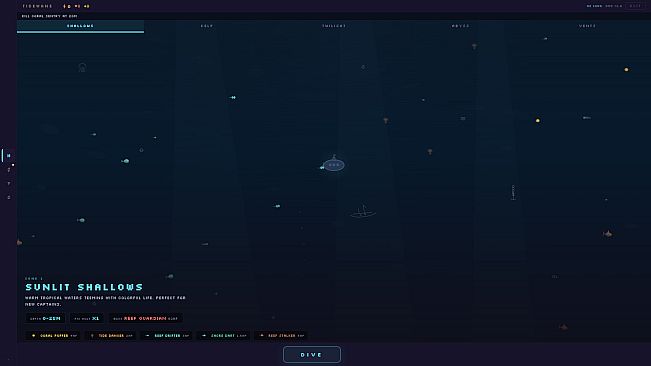Click the Tidewake logo text
Image resolution: width=651 pixels, height=366 pixels.
point(37,6)
